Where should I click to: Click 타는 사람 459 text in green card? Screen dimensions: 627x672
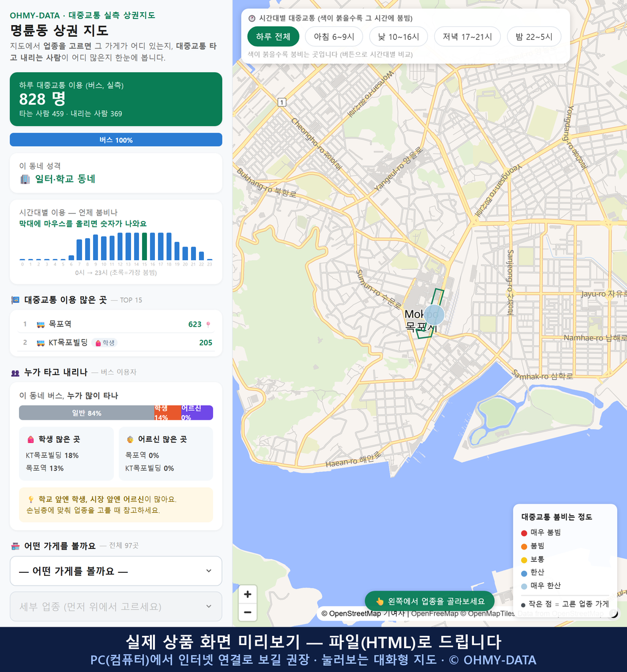pyautogui.click(x=41, y=114)
